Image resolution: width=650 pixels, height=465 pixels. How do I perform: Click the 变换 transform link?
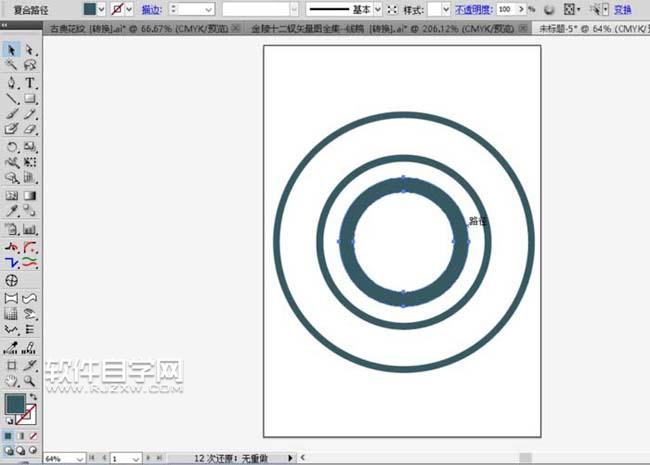point(622,9)
